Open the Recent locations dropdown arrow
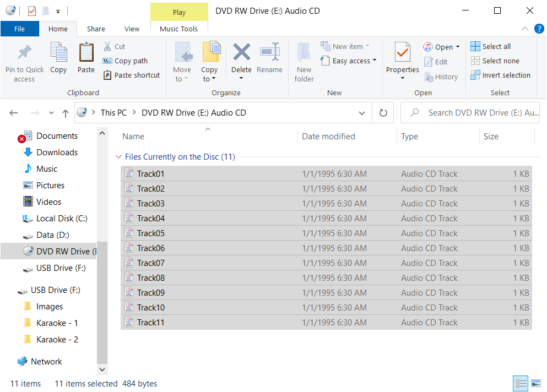The width and height of the screenshot is (547, 392). click(x=51, y=113)
